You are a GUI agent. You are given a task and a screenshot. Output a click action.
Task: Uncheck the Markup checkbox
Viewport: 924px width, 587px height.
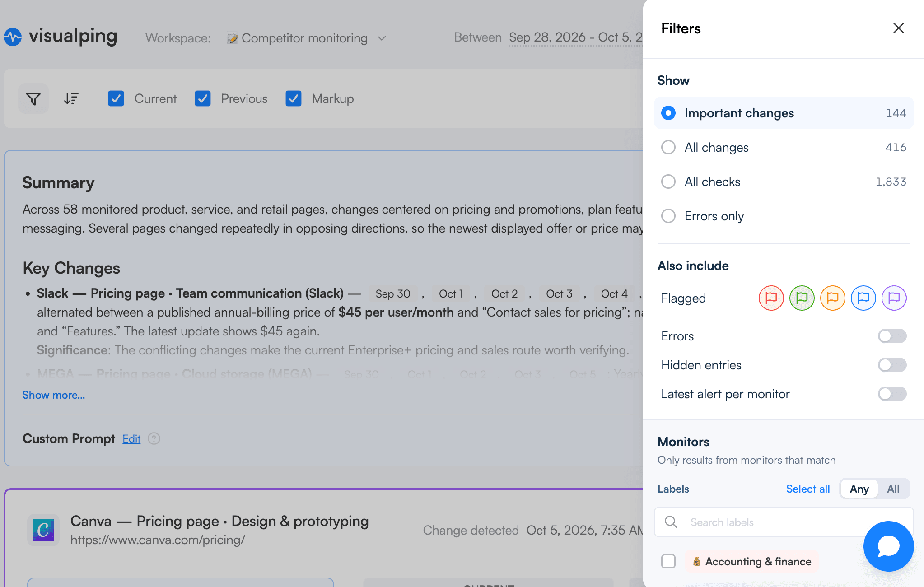294,98
